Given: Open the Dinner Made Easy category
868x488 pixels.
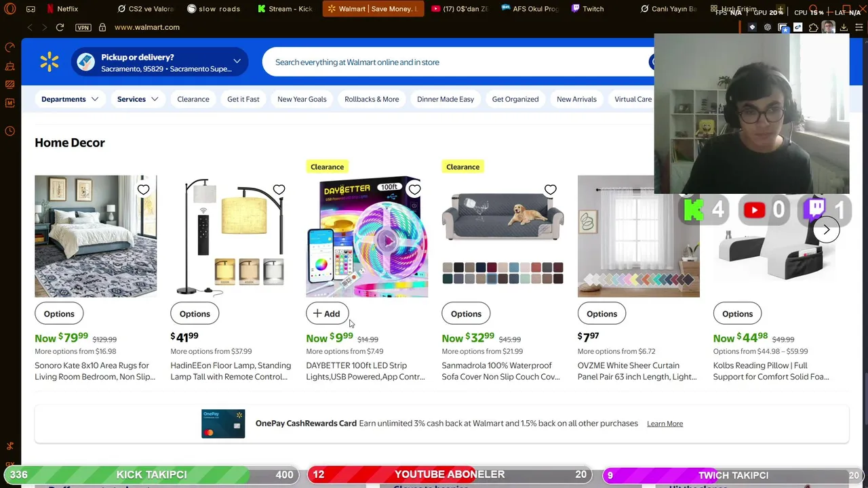Looking at the screenshot, I should pos(446,99).
